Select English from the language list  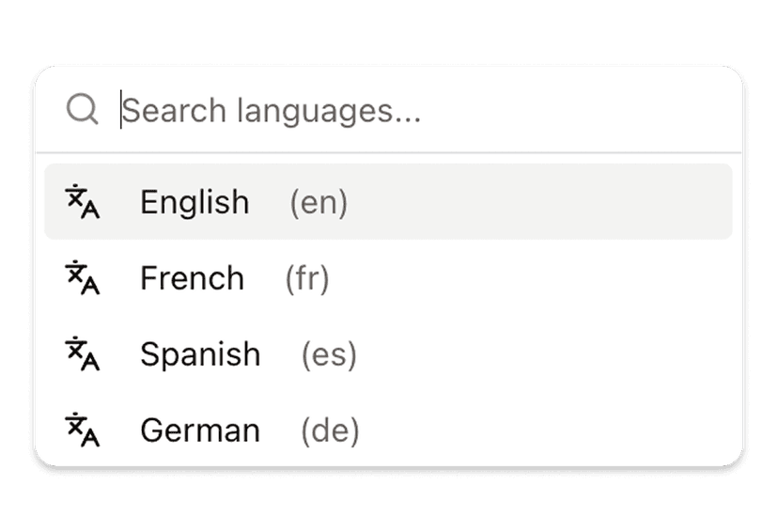[x=194, y=202]
